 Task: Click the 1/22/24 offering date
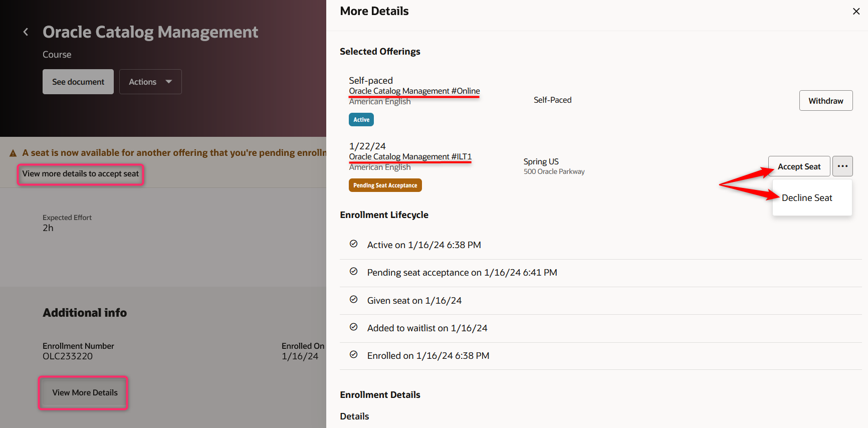[x=367, y=146]
